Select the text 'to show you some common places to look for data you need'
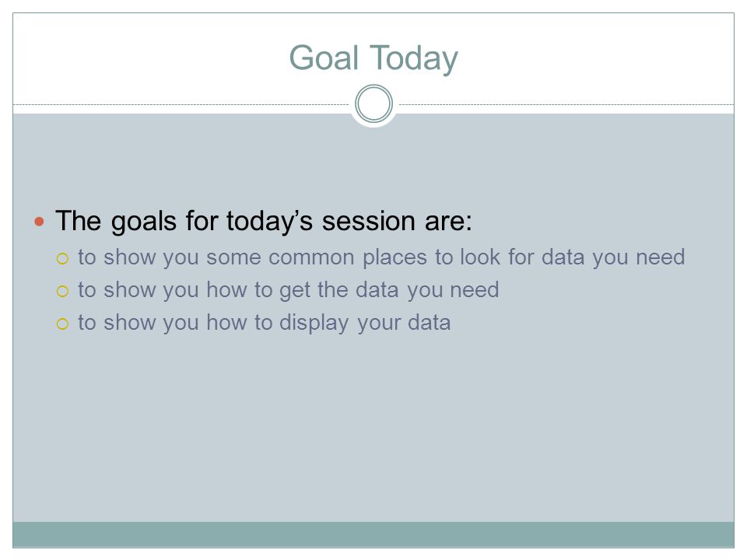This screenshot has width=747, height=560. coord(381,257)
